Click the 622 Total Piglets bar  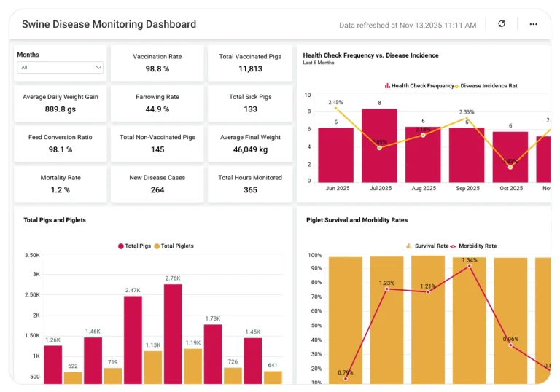coord(73,378)
